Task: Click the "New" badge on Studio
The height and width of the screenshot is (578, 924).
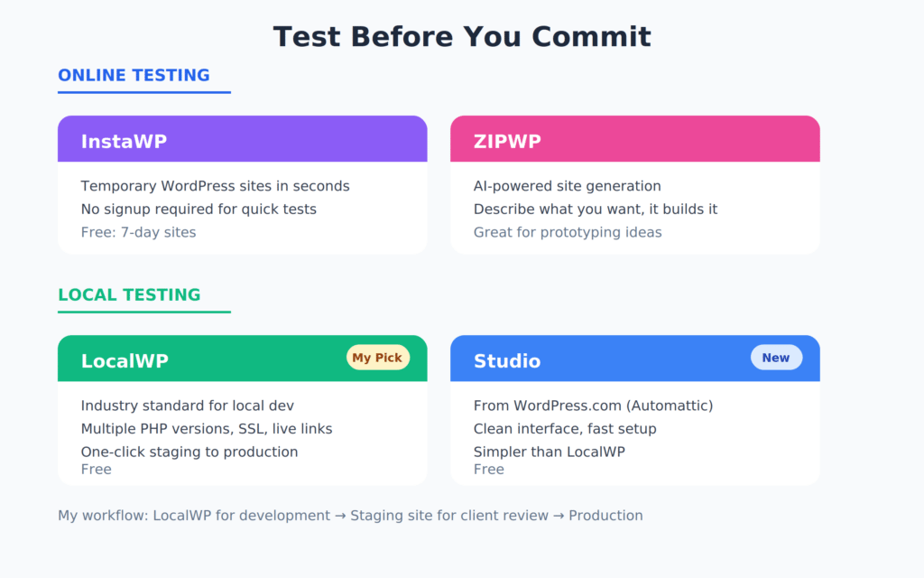Action: 776,358
